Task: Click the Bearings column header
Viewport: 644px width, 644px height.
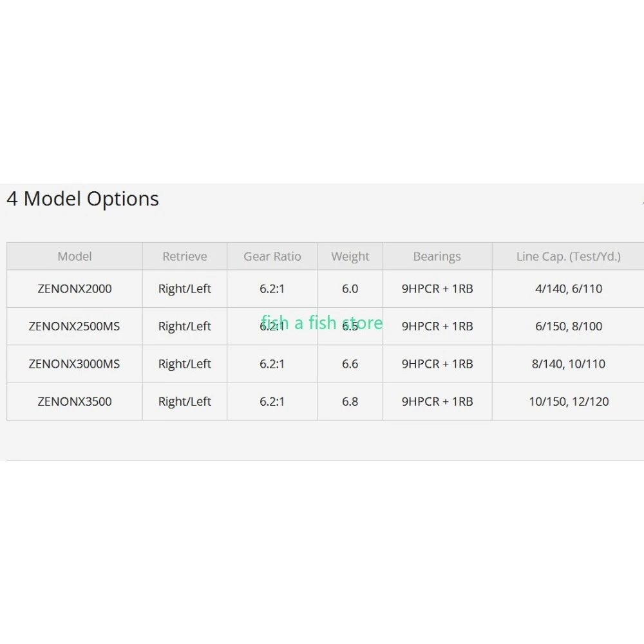Action: tap(437, 256)
